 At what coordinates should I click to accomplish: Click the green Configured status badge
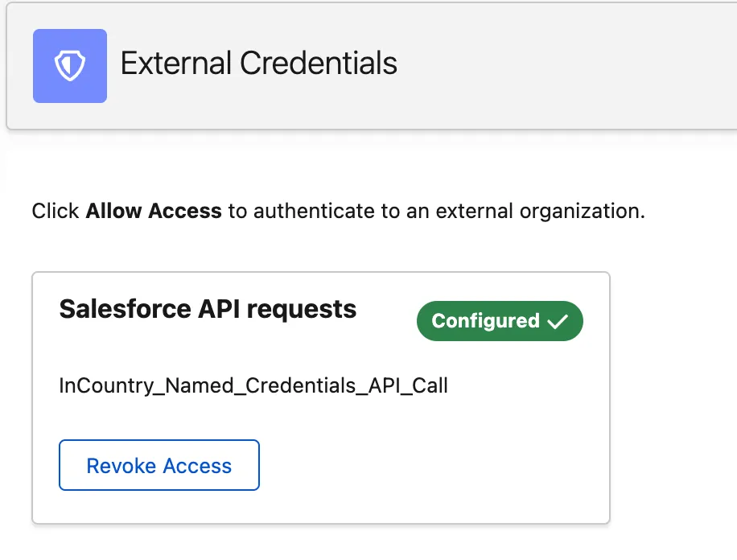pos(499,321)
